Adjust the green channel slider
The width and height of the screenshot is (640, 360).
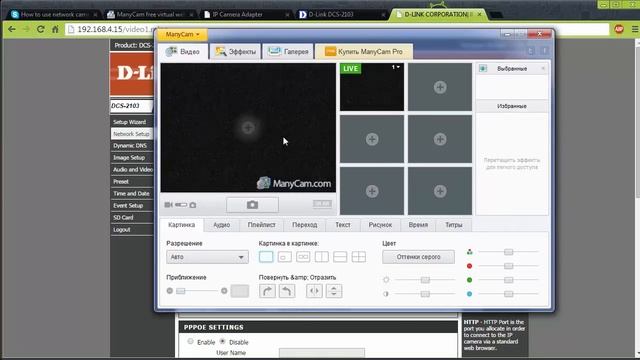click(x=508, y=280)
